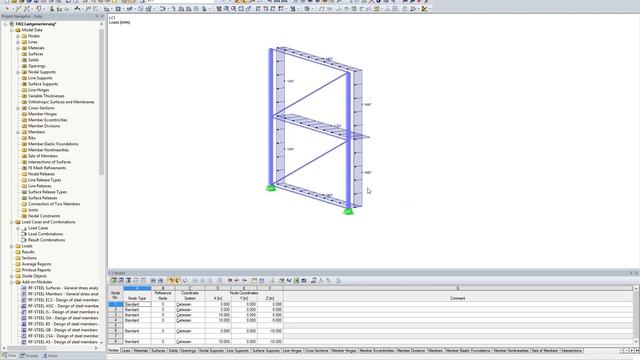Switch to the Materials table tab
This screenshot has height=360, width=640.
(x=141, y=351)
